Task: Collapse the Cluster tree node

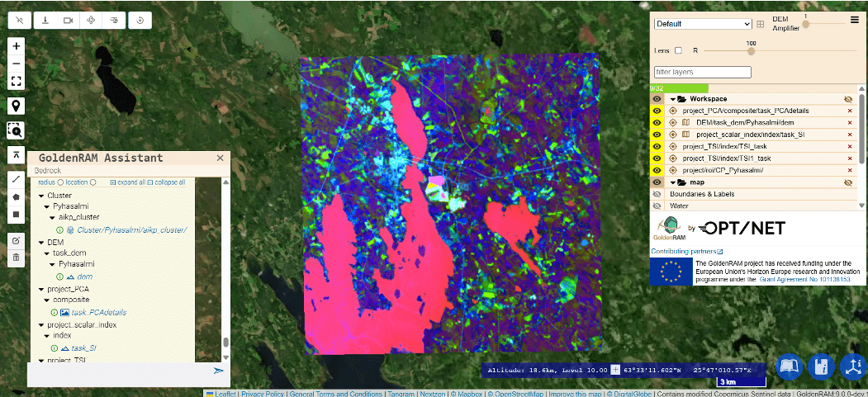Action: (x=40, y=196)
